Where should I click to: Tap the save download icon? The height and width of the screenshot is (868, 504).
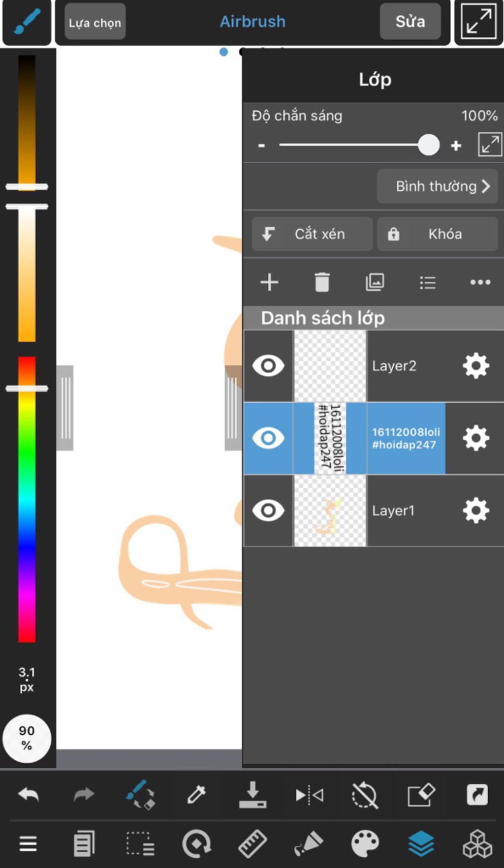(252, 794)
